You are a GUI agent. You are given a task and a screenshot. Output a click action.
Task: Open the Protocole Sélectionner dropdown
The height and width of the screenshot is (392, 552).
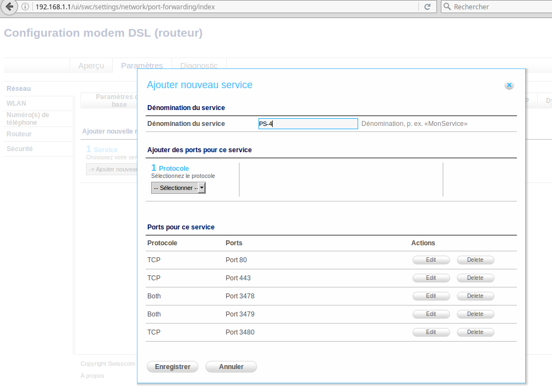(x=179, y=188)
